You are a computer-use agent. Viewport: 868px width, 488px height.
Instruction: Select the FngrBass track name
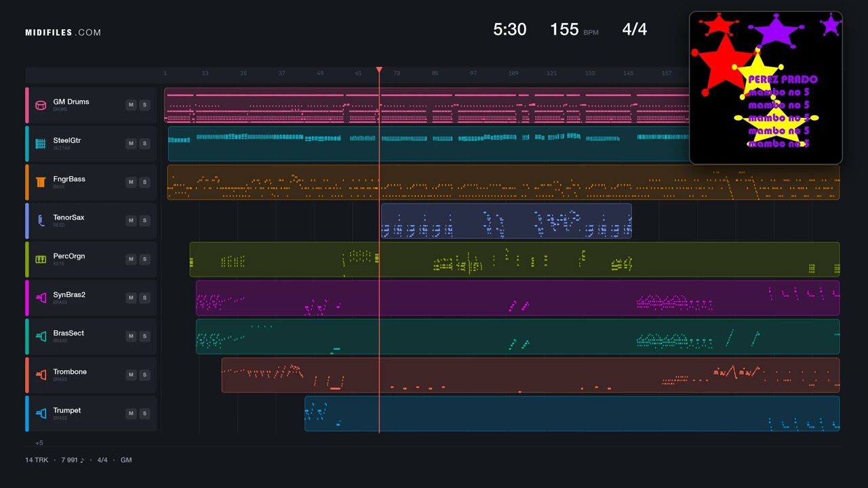pyautogui.click(x=69, y=179)
